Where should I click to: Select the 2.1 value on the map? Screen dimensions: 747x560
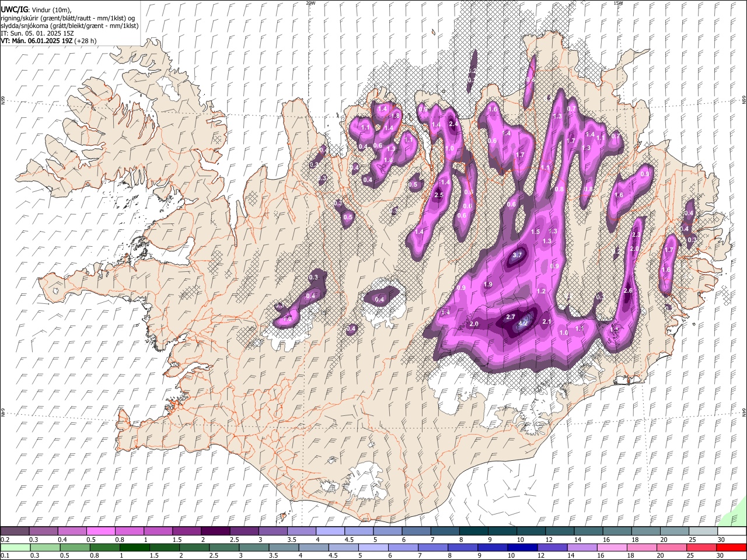click(547, 321)
